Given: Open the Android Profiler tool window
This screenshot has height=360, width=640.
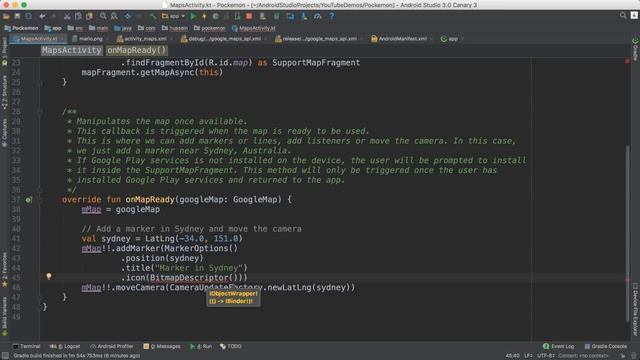Looking at the screenshot, I should click(111, 346).
